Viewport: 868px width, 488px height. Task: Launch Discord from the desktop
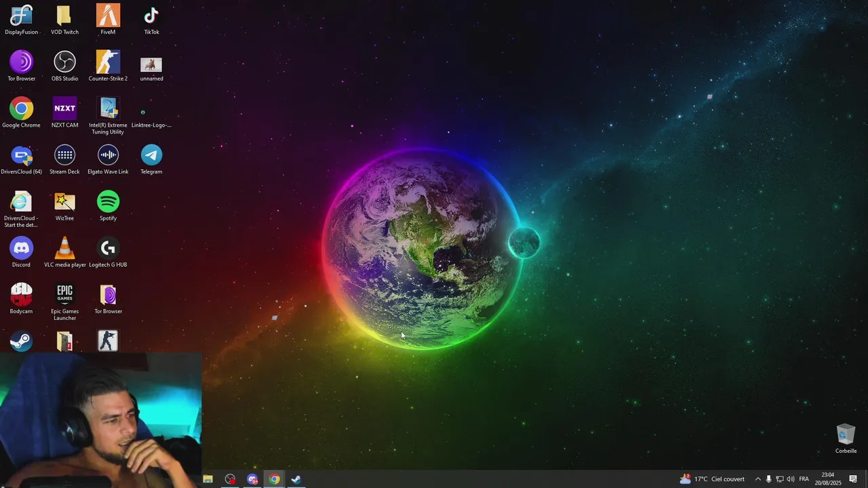point(21,253)
